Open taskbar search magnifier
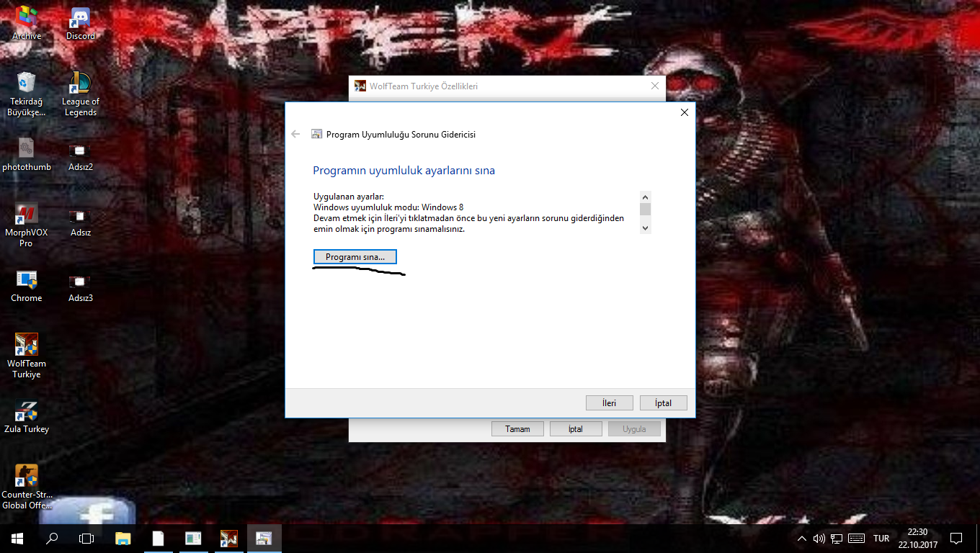The image size is (980, 553). click(x=52, y=538)
